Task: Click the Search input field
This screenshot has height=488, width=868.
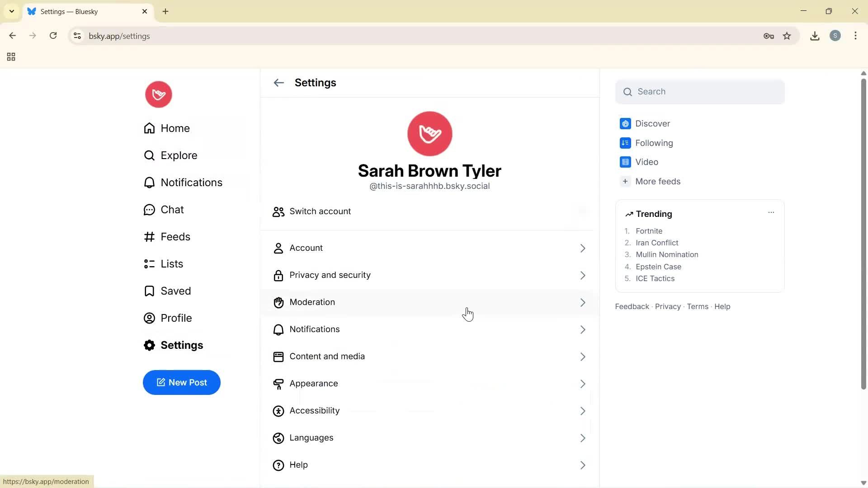Action: tap(699, 91)
